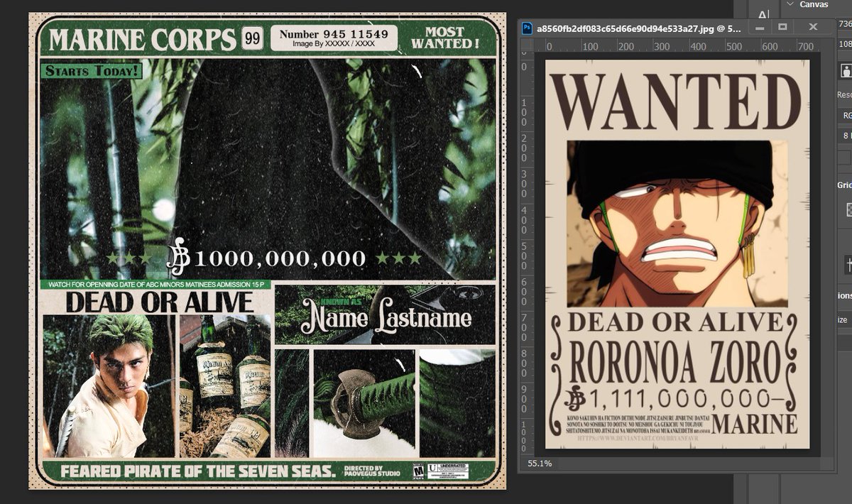Minimize the floating jpg document window
The width and height of the screenshot is (852, 504).
(x=760, y=28)
